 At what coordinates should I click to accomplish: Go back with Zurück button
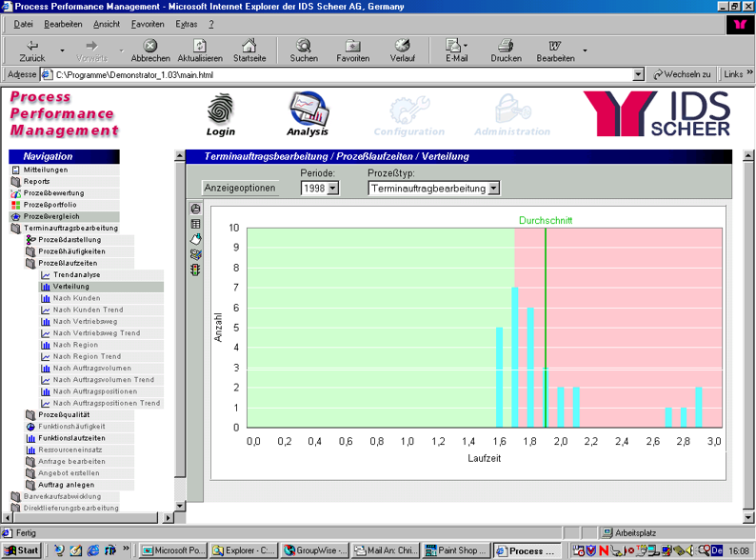click(x=32, y=50)
